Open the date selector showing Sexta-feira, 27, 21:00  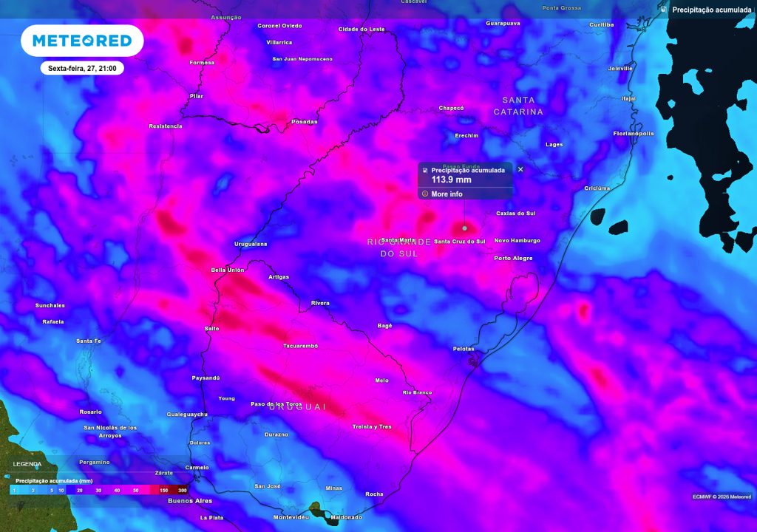click(81, 67)
